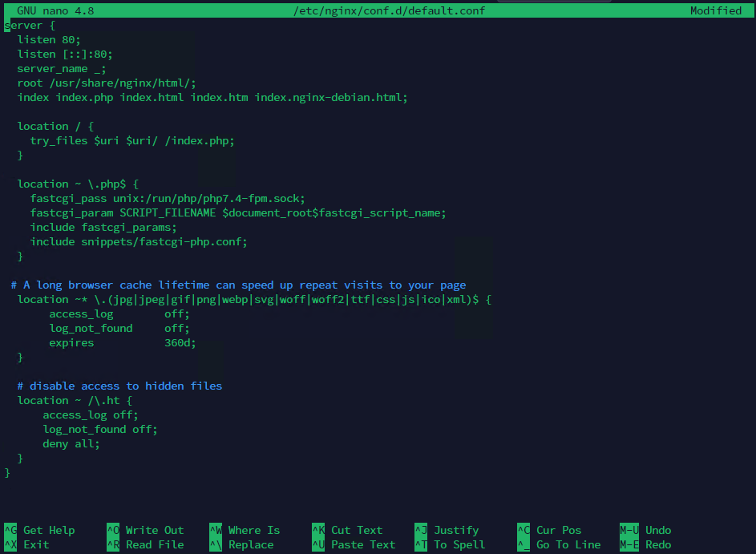Click the "360d;" expires value
This screenshot has width=756, height=554.
click(180, 343)
